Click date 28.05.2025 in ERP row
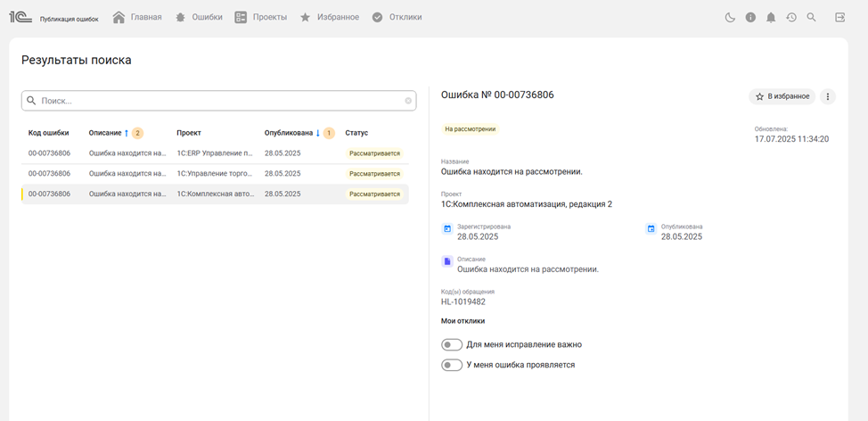 tap(283, 153)
